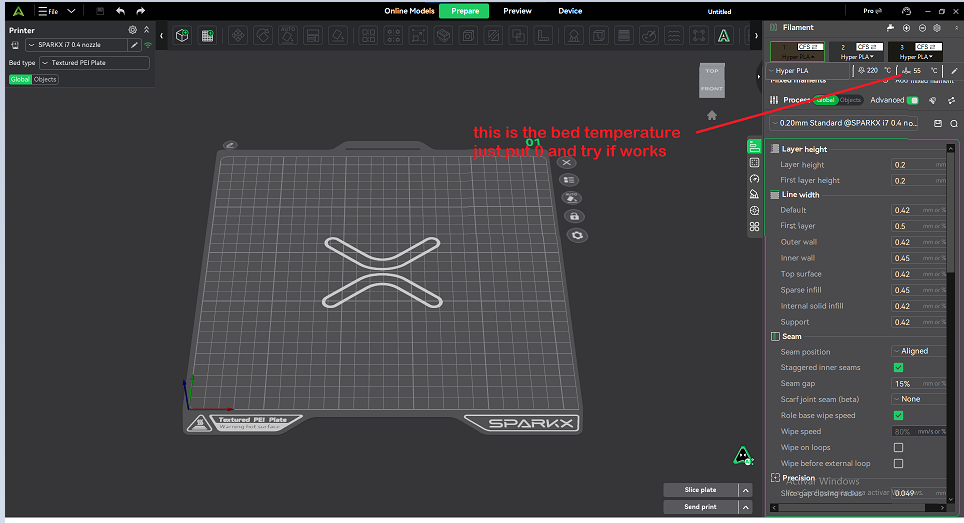Screen dimensions: 964x523
Task: Click the plate object list icon
Action: pos(569,180)
